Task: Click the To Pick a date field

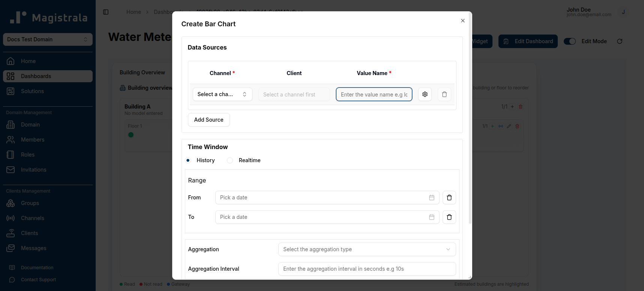Action: [327, 217]
